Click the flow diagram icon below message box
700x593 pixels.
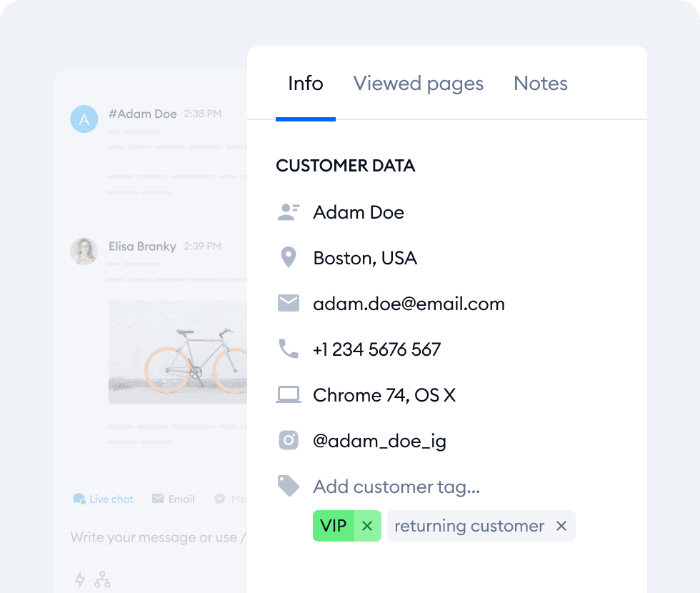[x=102, y=579]
